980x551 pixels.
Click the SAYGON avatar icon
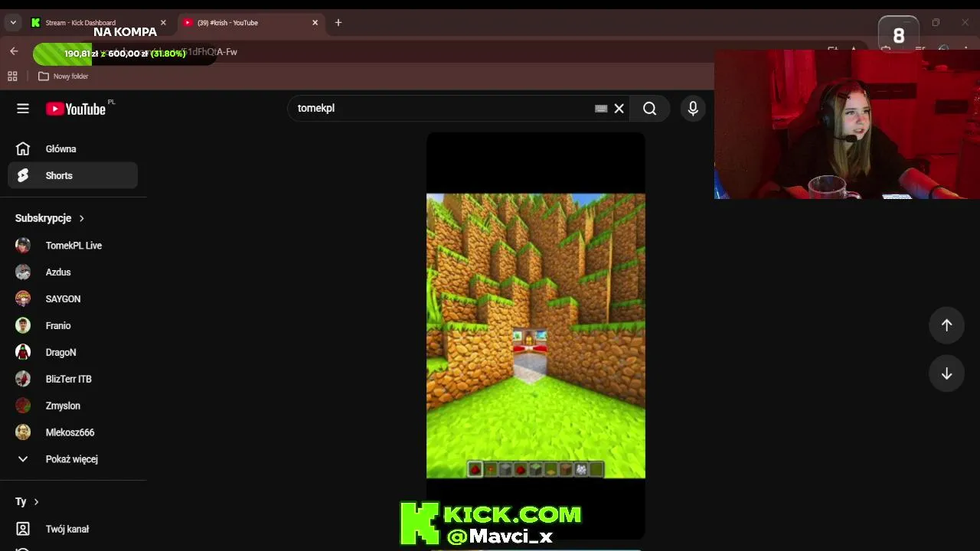click(x=23, y=299)
